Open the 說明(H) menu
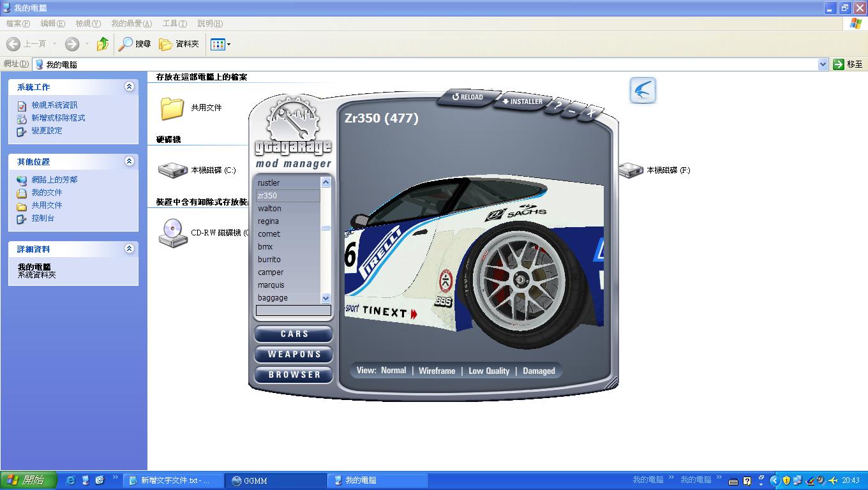Viewport: 868px width, 490px height. (210, 24)
